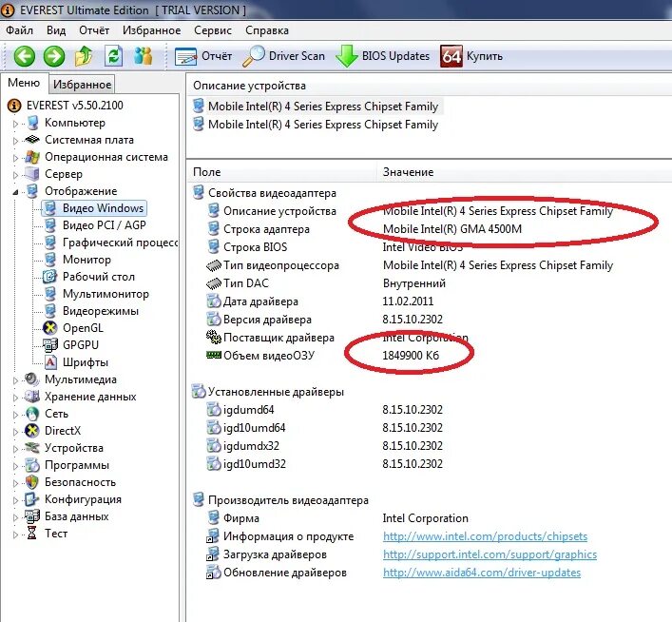Open the Сервис menu
This screenshot has height=622, width=672.
pyautogui.click(x=213, y=30)
